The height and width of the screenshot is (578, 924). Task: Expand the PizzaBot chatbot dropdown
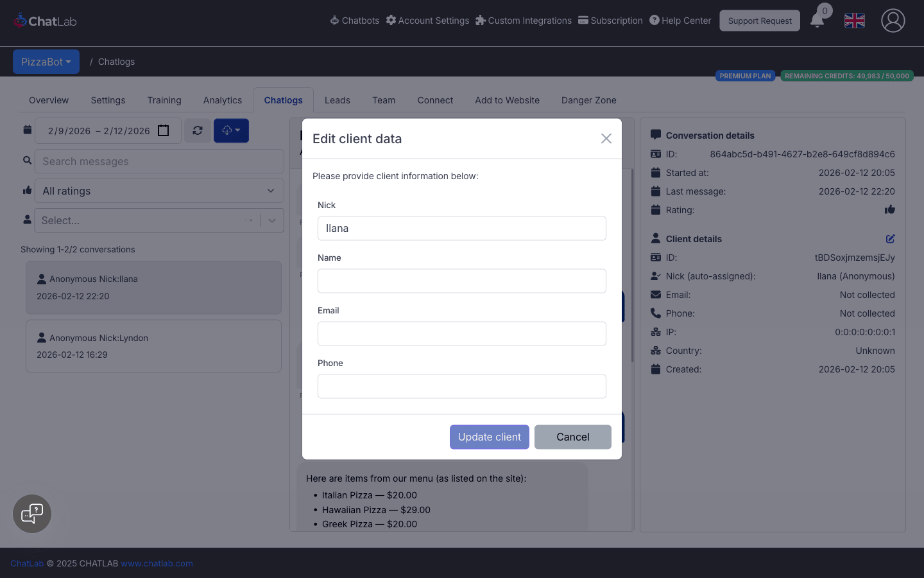click(46, 62)
